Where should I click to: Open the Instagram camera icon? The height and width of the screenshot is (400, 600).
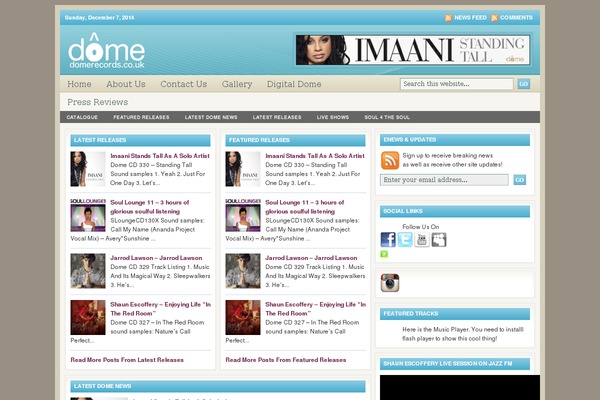[390, 283]
